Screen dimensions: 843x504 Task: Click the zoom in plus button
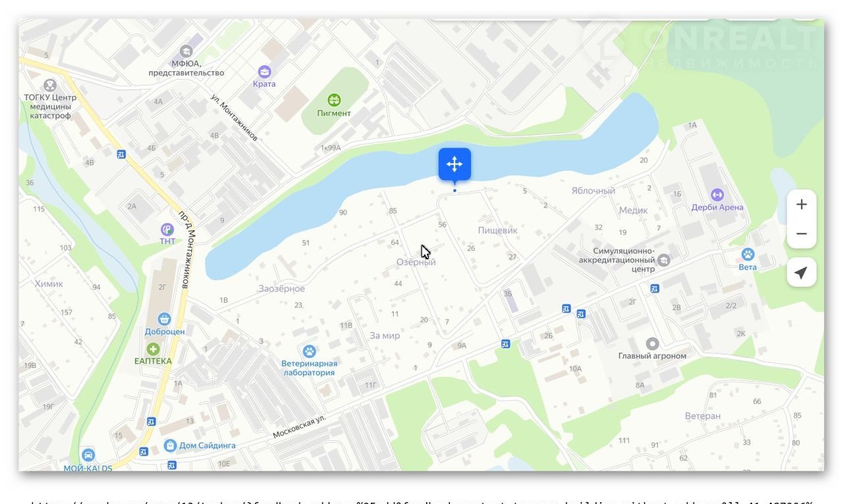click(801, 205)
